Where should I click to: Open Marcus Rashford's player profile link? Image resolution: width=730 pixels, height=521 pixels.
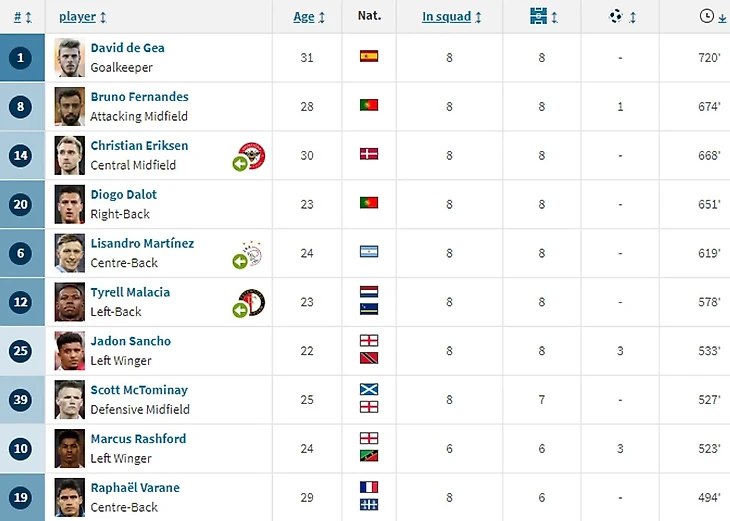(x=138, y=439)
